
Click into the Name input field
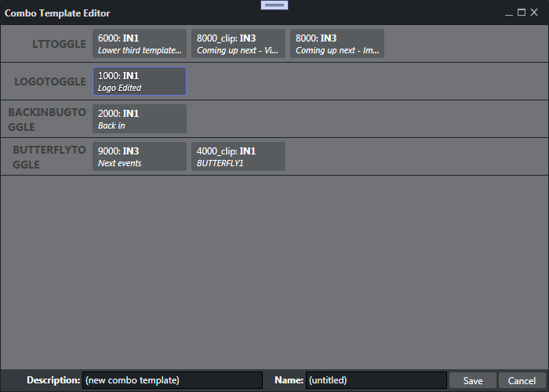(x=376, y=380)
